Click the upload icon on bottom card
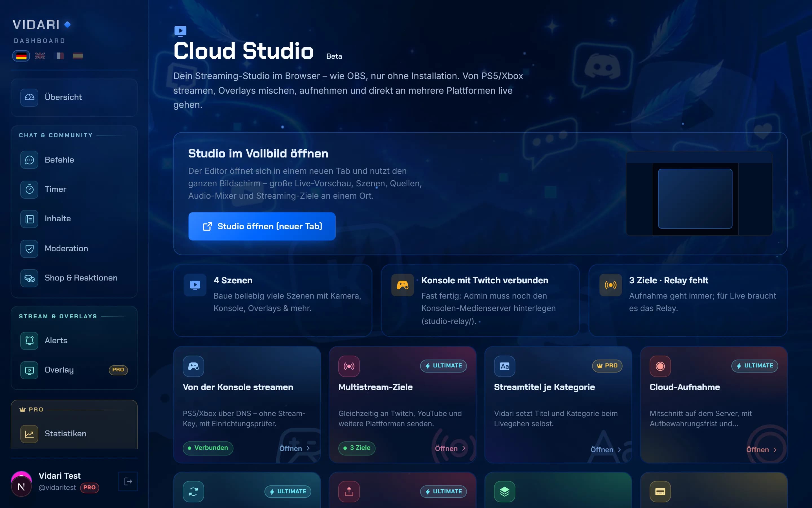The image size is (812, 508). click(349, 492)
